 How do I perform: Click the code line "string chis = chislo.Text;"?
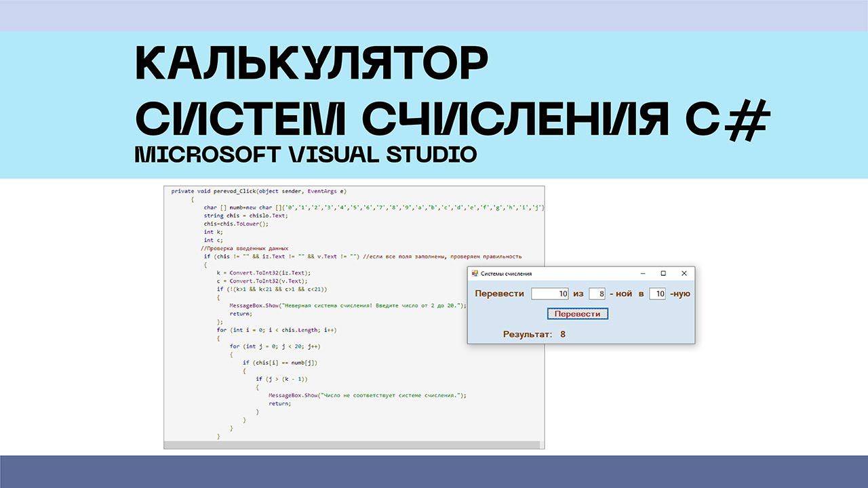(246, 216)
